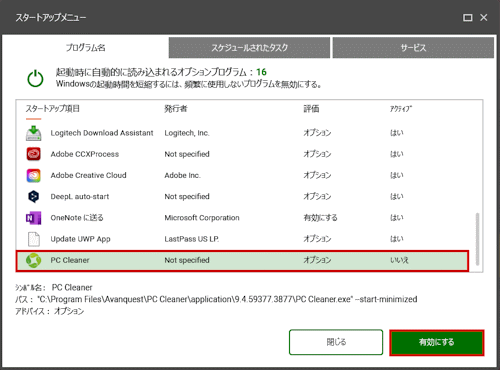Sort by アクティブ column header
Screen dimensions: 500x370
(x=401, y=109)
